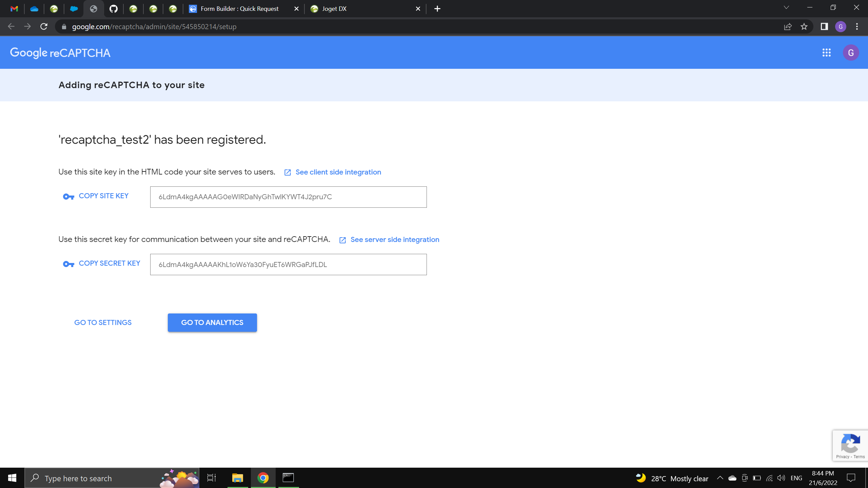Screen dimensions: 868x488
Task: Open a new browser tab
Action: click(x=437, y=9)
